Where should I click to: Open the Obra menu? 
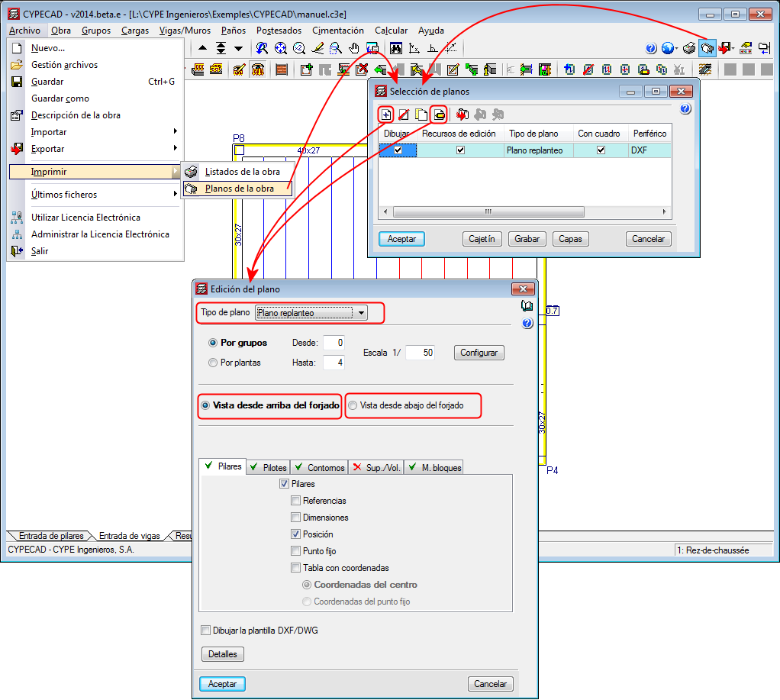61,31
